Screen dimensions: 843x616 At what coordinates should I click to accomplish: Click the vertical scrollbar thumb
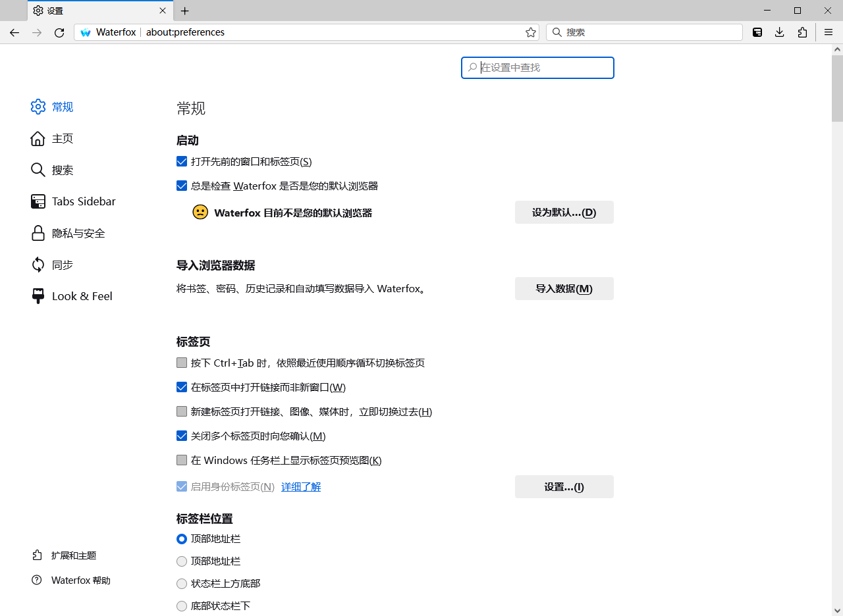click(x=837, y=89)
